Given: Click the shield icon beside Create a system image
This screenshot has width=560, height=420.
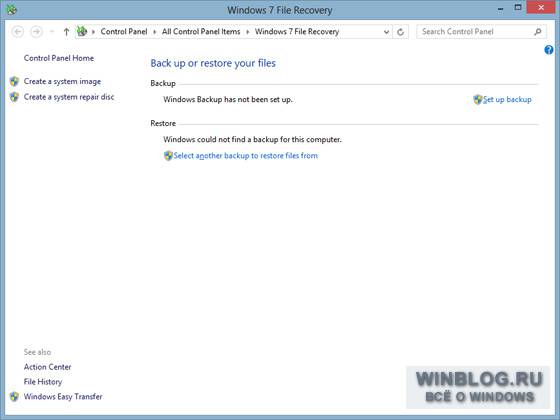Looking at the screenshot, I should coord(14,81).
